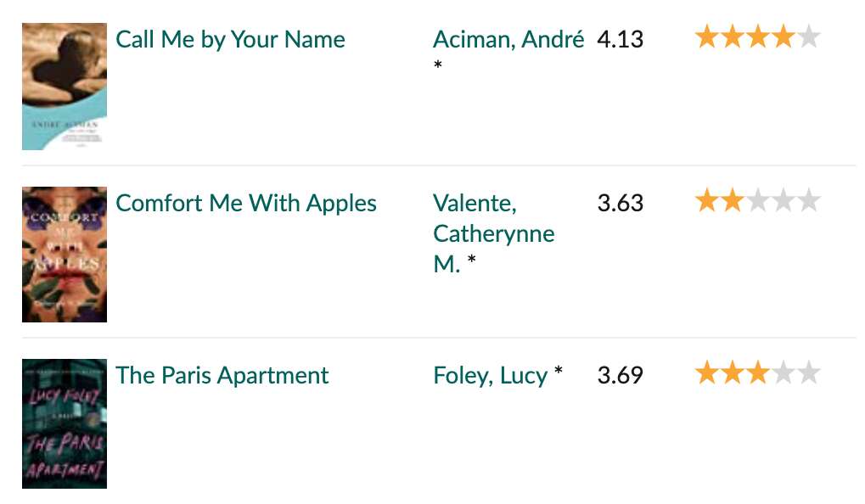Set The Paris Apartment to two stars
This screenshot has width=865, height=504.
[733, 372]
